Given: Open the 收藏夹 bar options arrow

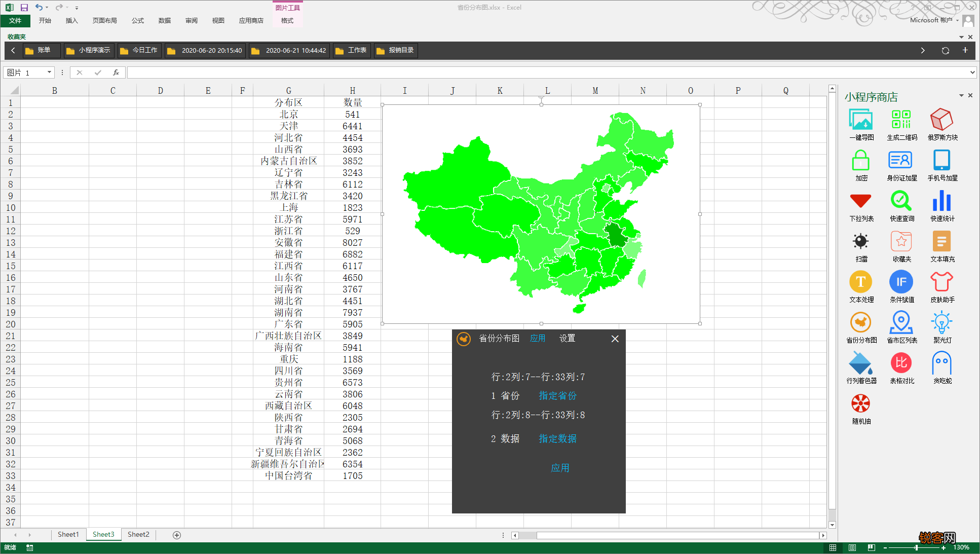Looking at the screenshot, I should 961,37.
